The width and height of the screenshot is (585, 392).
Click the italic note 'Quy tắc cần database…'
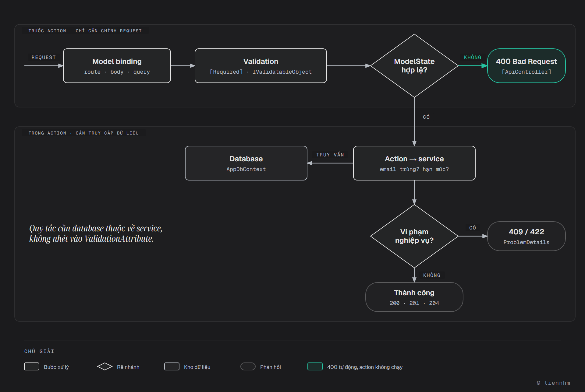click(96, 233)
